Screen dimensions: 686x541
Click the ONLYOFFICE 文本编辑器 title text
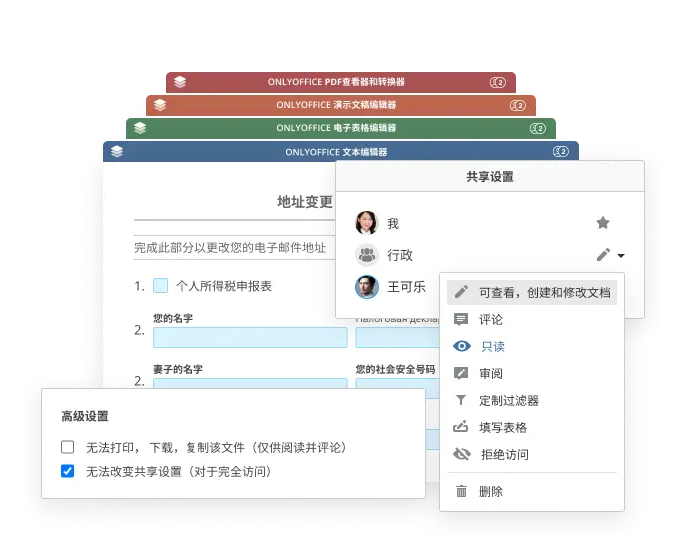tap(336, 152)
